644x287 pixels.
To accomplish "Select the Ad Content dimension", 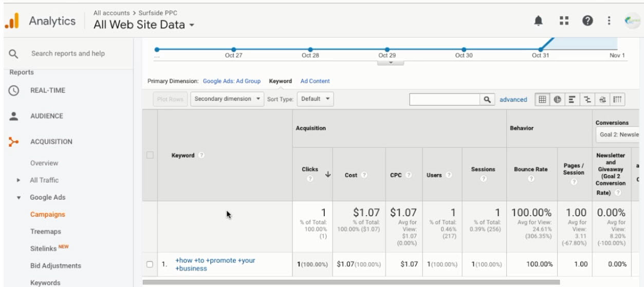I will [315, 81].
